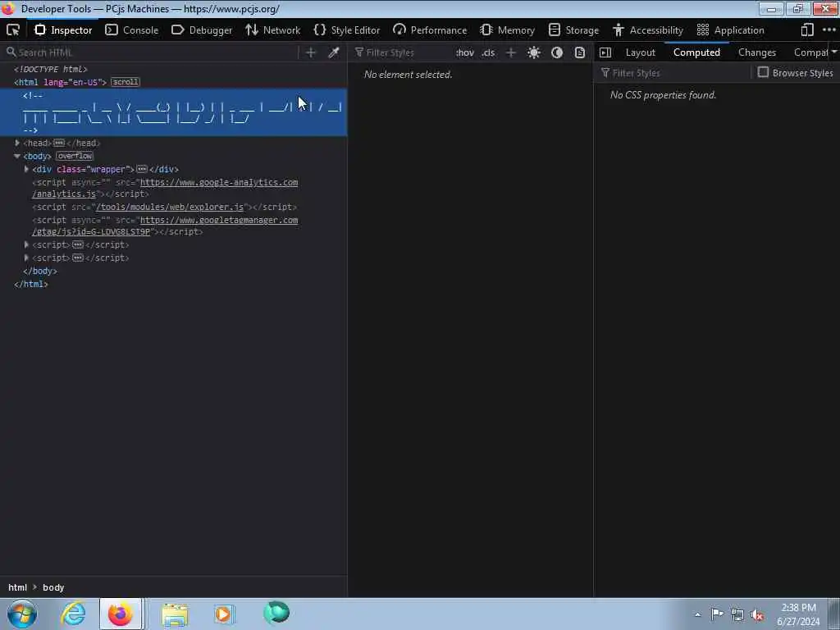Select the Computed side tab
This screenshot has width=840, height=630.
696,52
